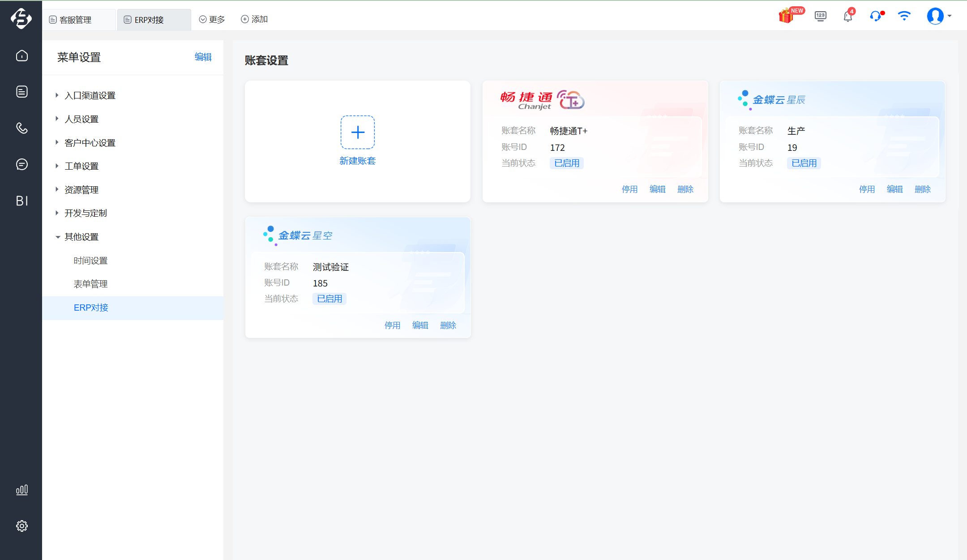Viewport: 967px width, 560px height.
Task: Click 编辑 on 测试验证 card
Action: pyautogui.click(x=420, y=325)
